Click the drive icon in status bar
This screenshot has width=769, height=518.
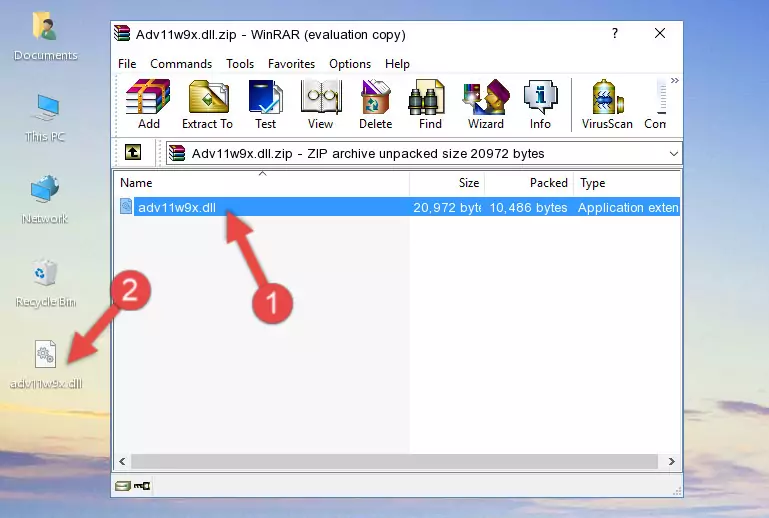click(123, 486)
